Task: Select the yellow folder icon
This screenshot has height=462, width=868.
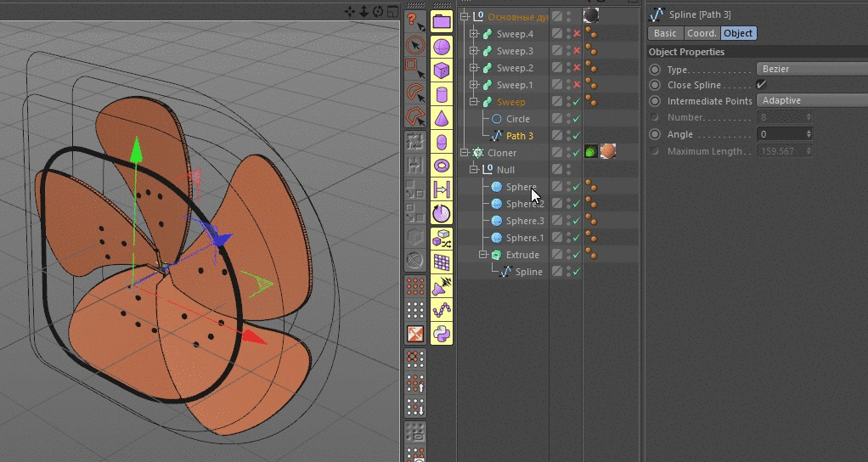Action: [441, 22]
